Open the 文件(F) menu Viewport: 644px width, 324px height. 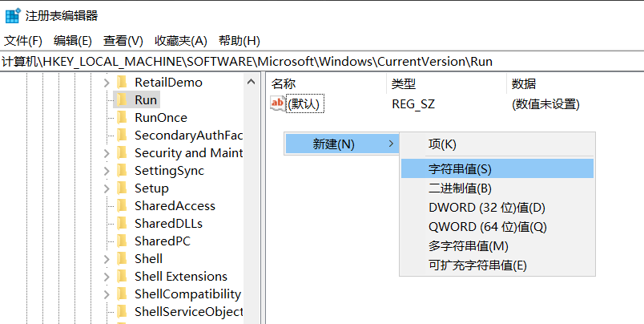click(x=23, y=40)
